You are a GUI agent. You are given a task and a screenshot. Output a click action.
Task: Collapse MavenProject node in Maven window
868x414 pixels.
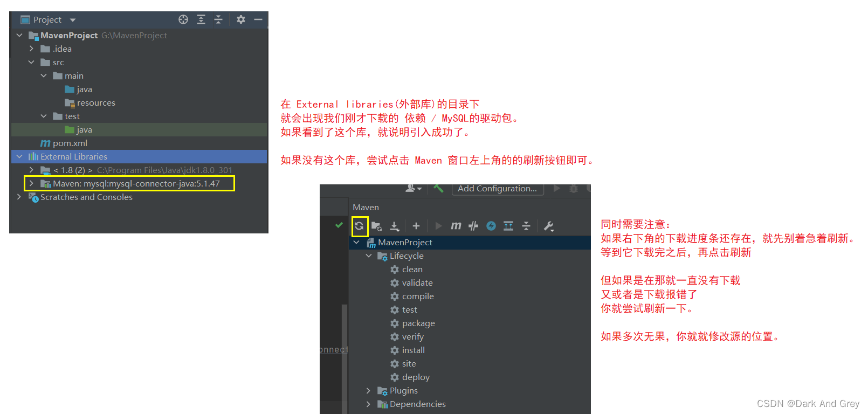[x=356, y=242]
